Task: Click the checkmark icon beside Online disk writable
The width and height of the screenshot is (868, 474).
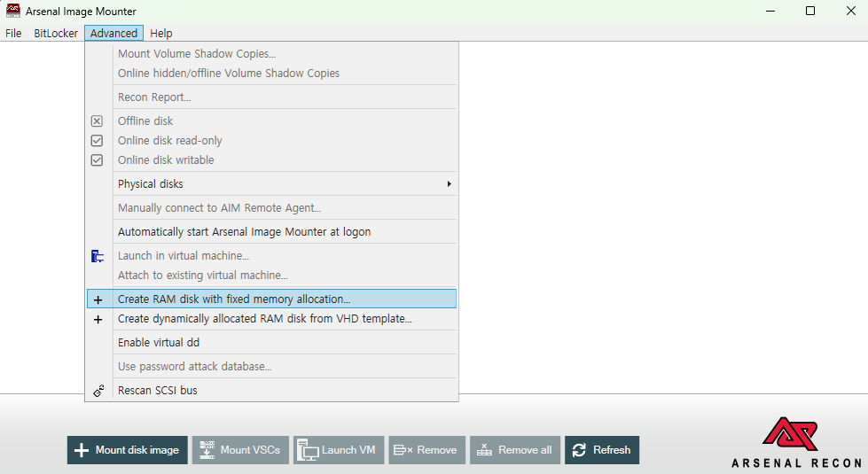Action: (x=97, y=159)
